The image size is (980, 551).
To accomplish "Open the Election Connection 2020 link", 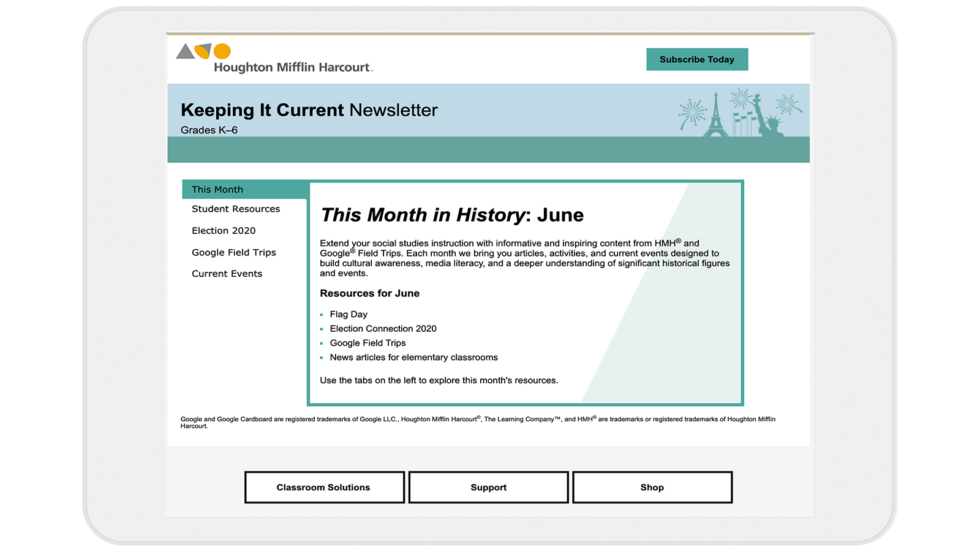I will pyautogui.click(x=383, y=329).
